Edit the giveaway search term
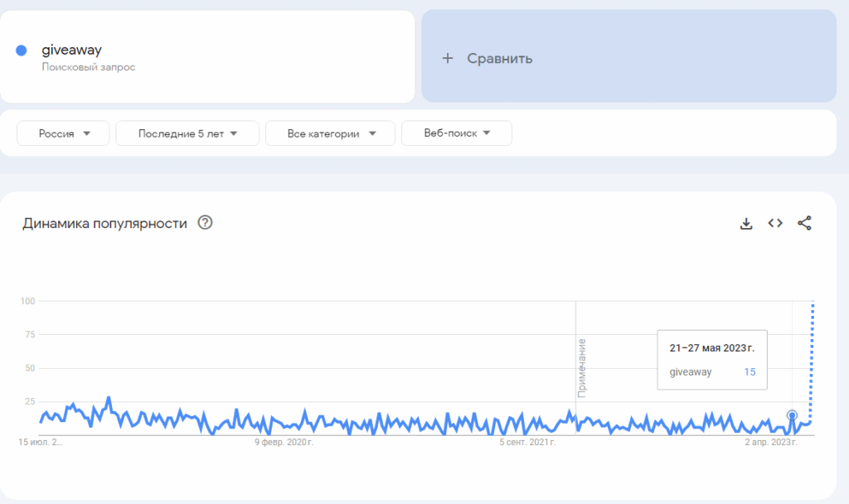This screenshot has height=504, width=849. click(x=71, y=50)
